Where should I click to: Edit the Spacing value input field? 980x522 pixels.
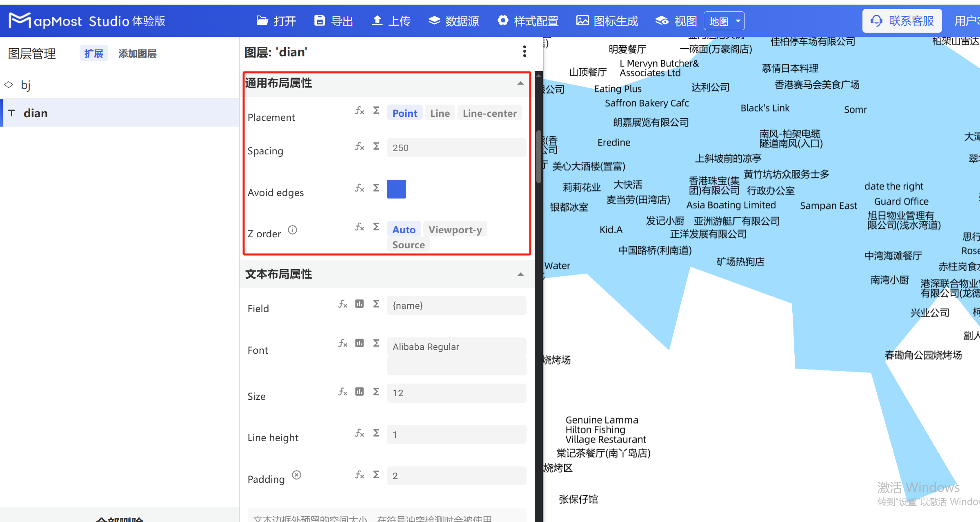(456, 147)
